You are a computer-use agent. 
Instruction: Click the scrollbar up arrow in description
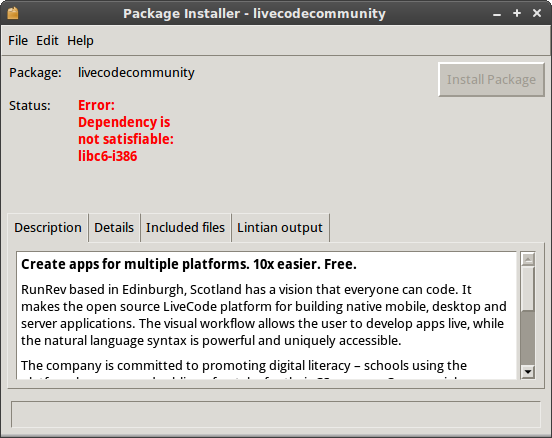click(x=528, y=259)
